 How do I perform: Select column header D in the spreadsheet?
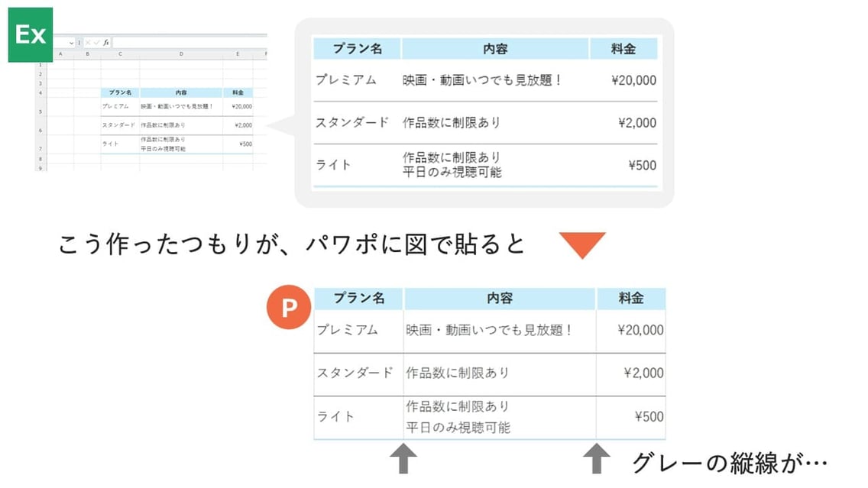pos(182,53)
